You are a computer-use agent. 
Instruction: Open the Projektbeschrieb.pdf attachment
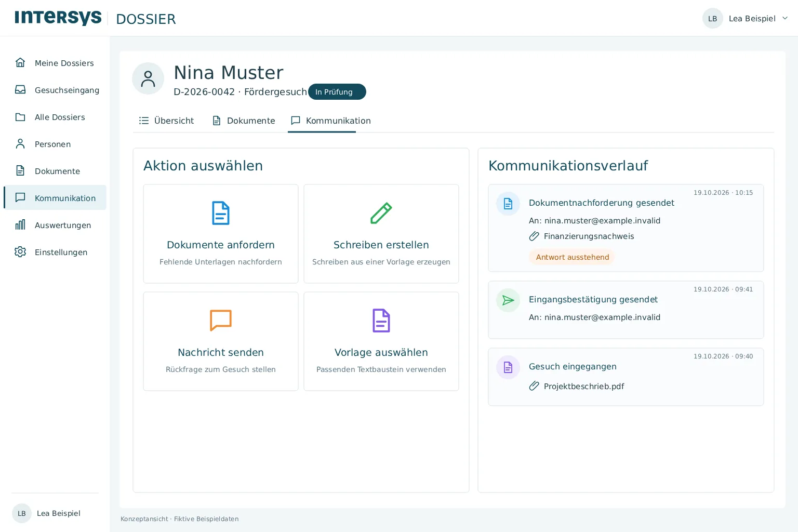(x=584, y=386)
